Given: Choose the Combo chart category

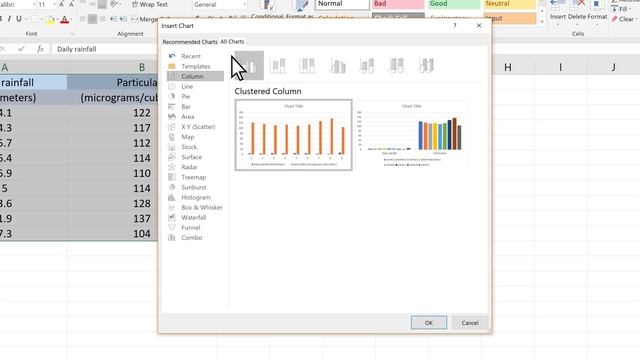Looking at the screenshot, I should 195,238.
